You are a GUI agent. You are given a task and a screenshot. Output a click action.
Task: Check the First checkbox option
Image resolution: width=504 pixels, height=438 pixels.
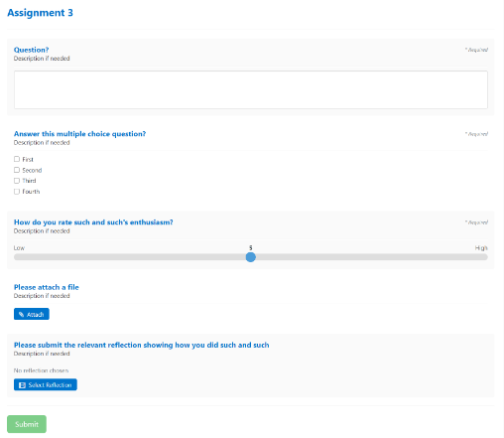coord(17,159)
